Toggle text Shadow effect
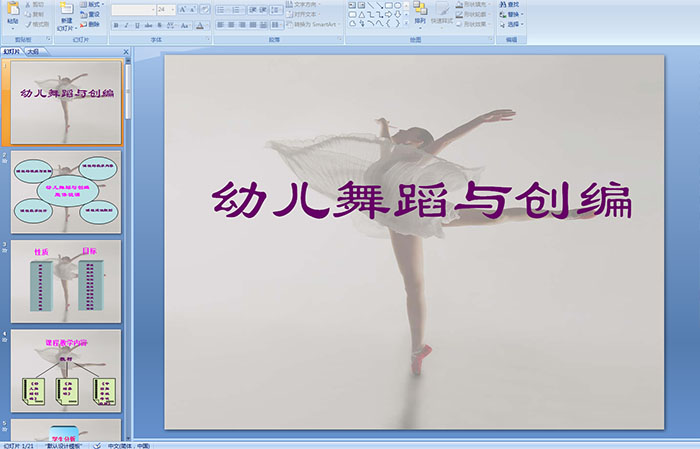 [160, 25]
